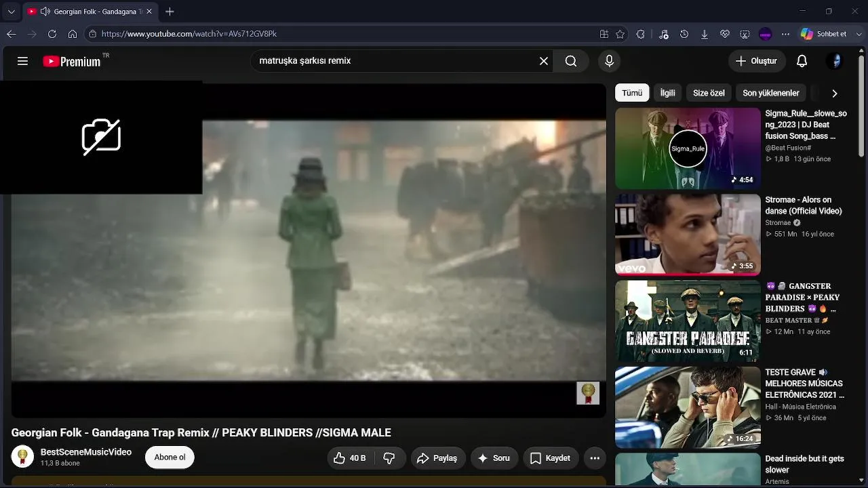This screenshot has height=488, width=868.
Task: Open the @Beat Fusion# channel link
Action: click(788, 148)
